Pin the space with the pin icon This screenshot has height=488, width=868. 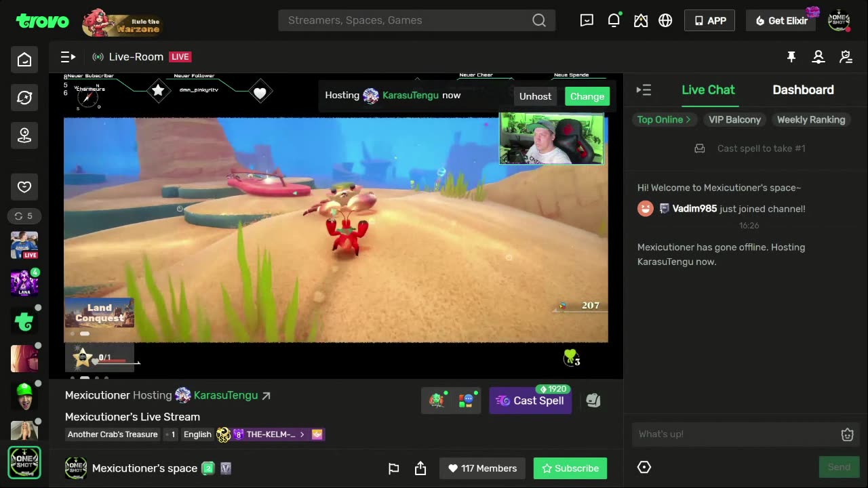coord(791,57)
